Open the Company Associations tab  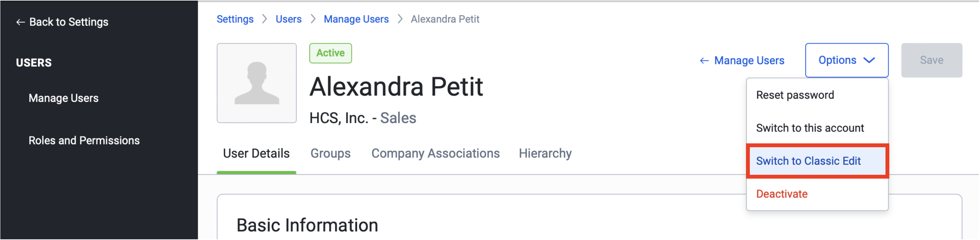coord(435,153)
